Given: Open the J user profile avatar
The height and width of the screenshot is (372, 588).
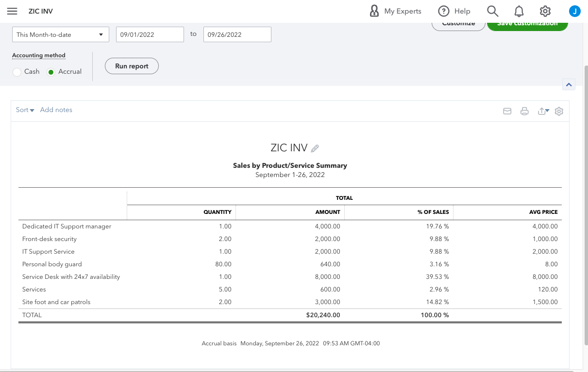Looking at the screenshot, I should click(574, 11).
